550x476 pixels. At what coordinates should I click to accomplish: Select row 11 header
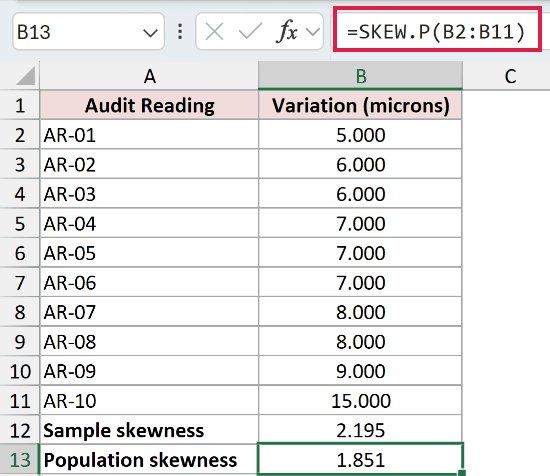tap(20, 401)
